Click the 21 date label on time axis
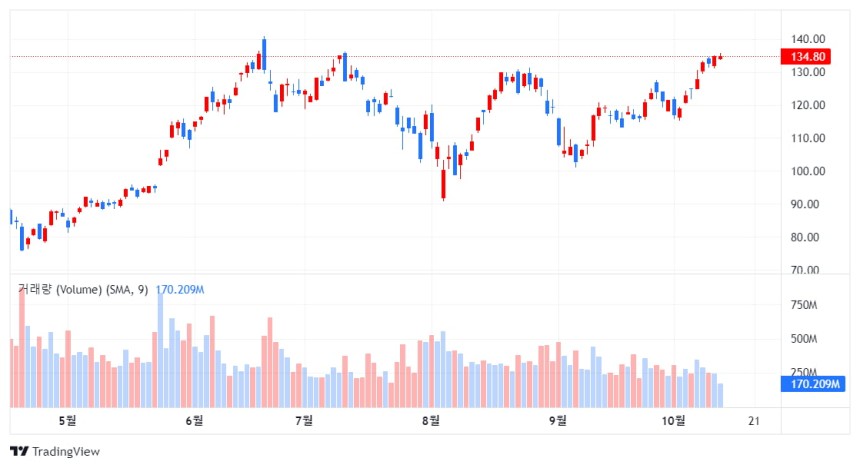The width and height of the screenshot is (860, 468). [x=754, y=421]
